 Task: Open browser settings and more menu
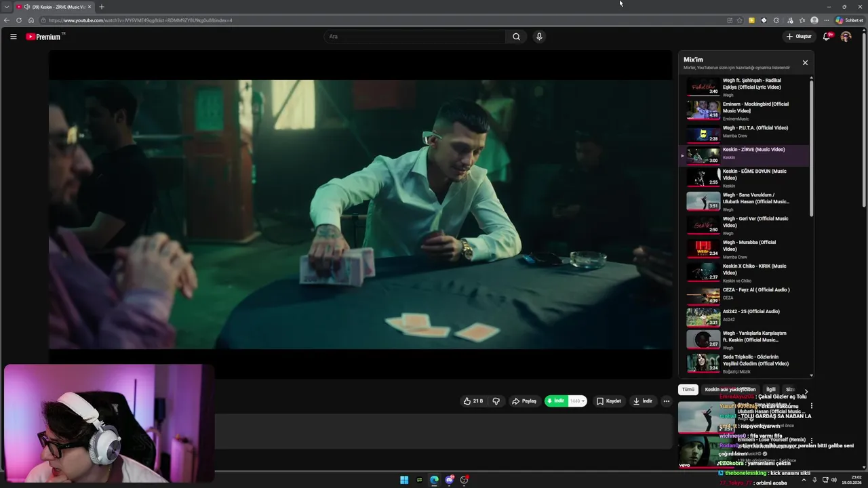coord(827,20)
